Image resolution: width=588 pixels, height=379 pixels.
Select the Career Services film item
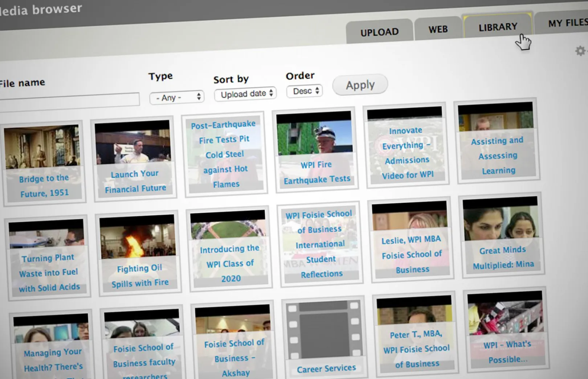(x=324, y=338)
